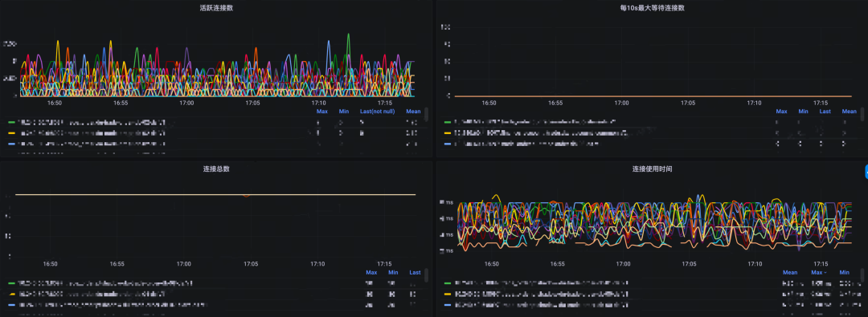Click the blue series color icon in the 连接使用时间 legend
The width and height of the screenshot is (868, 317).
[448, 304]
